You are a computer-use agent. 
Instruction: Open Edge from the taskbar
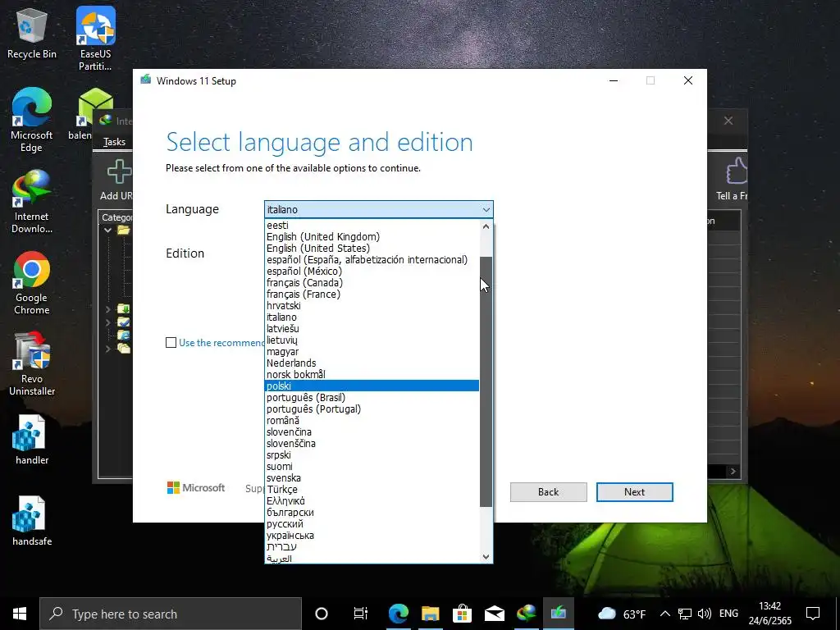pyautogui.click(x=398, y=614)
